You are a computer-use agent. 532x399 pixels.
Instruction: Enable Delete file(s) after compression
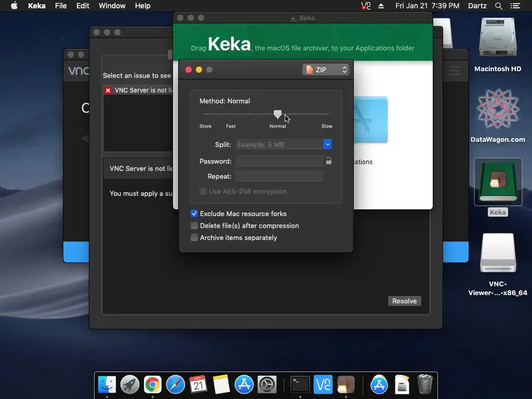click(194, 225)
